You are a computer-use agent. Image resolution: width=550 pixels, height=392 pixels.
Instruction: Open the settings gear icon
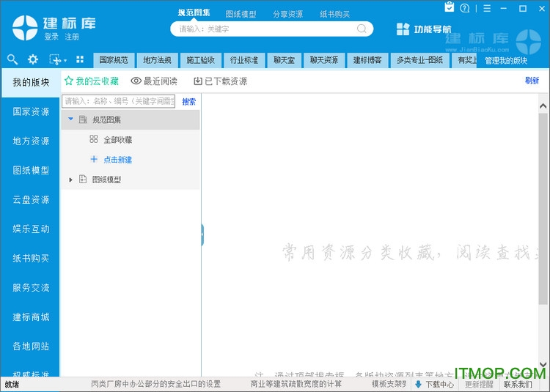tap(33, 59)
